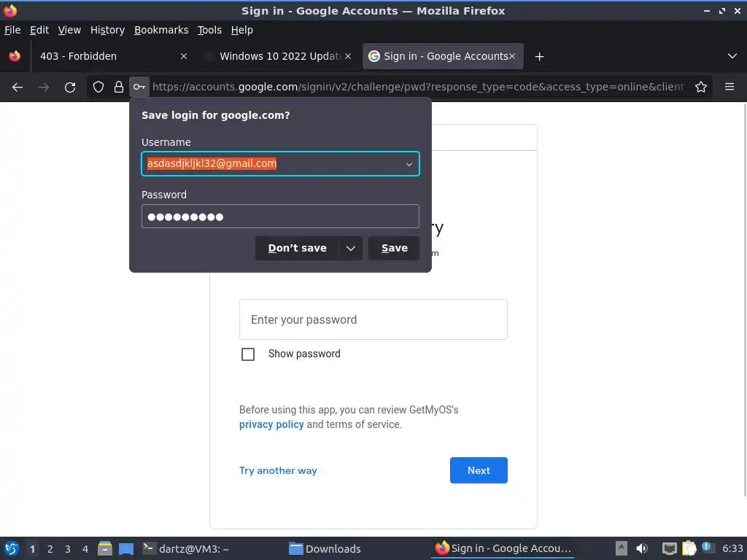Open a new tab with plus button
747x560 pixels.
tap(539, 57)
